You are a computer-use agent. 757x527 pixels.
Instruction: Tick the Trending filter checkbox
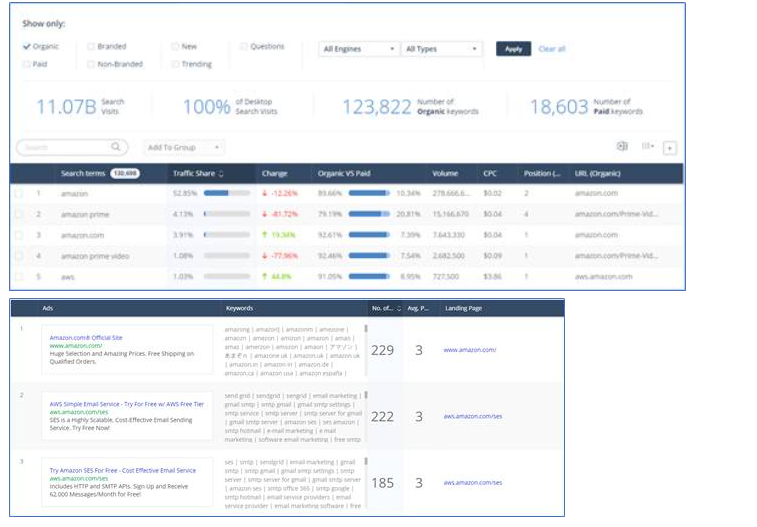tap(175, 64)
